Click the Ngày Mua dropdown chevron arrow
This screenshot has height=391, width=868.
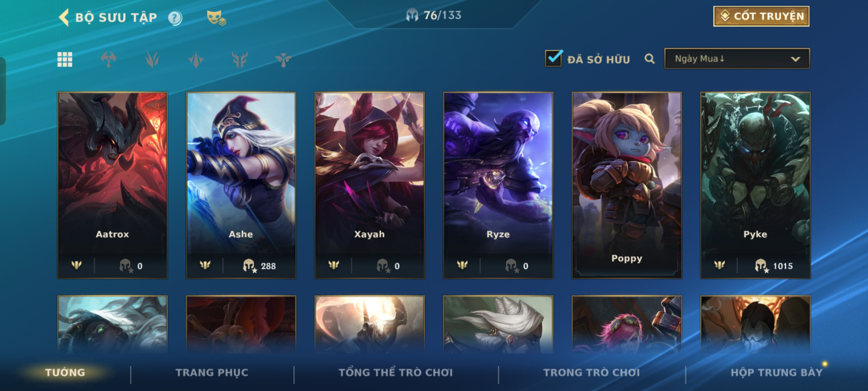[795, 59]
